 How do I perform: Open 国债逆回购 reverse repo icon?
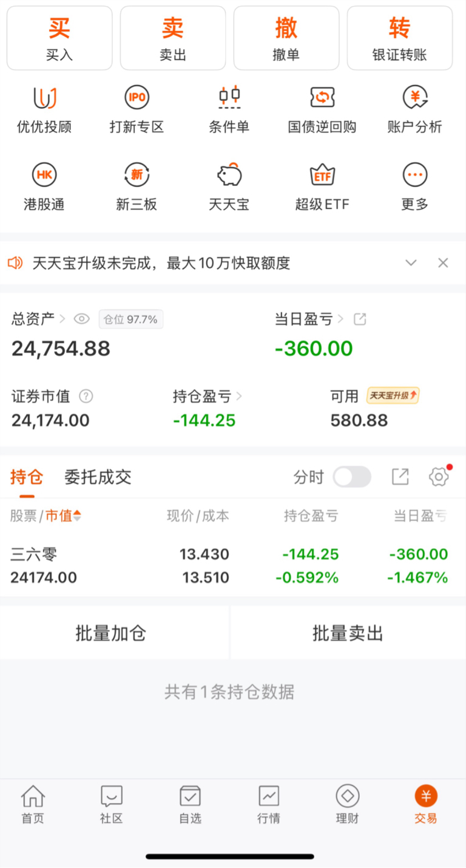[322, 98]
